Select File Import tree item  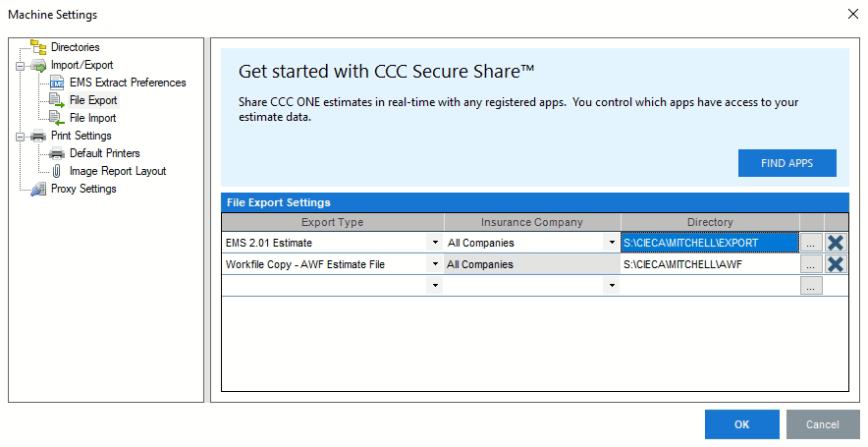click(x=93, y=118)
